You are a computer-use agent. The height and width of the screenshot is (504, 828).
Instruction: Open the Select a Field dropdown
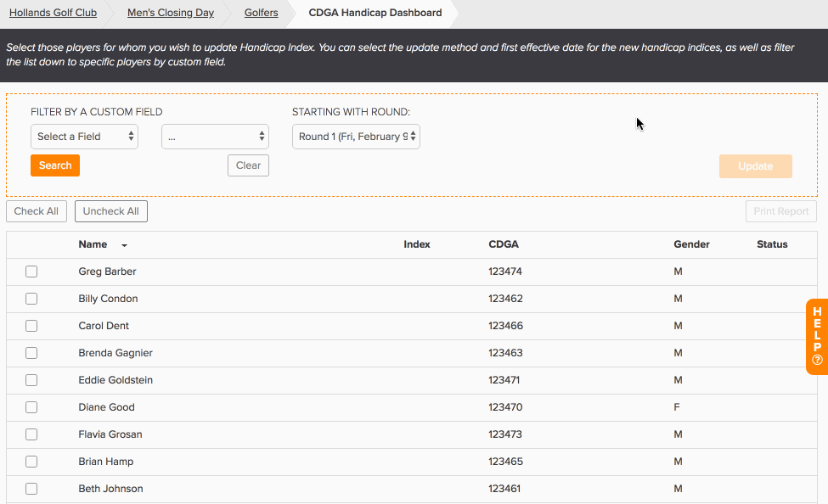[84, 137]
